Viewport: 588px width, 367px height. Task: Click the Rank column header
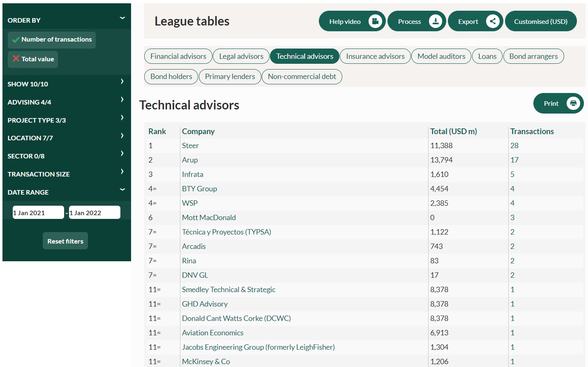click(x=157, y=131)
